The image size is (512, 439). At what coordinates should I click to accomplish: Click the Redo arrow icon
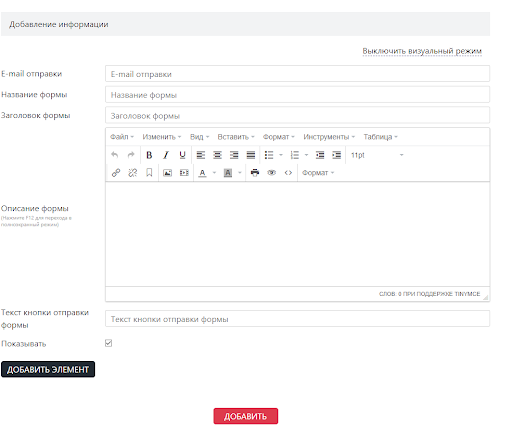131,155
